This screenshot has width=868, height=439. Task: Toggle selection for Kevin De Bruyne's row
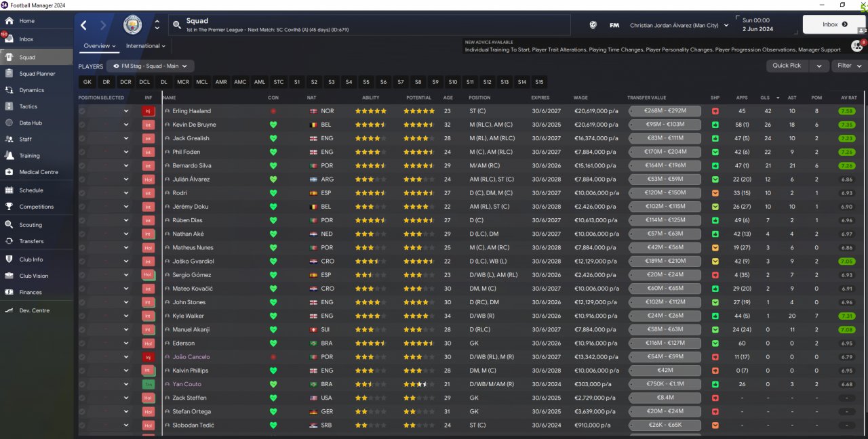[82, 125]
